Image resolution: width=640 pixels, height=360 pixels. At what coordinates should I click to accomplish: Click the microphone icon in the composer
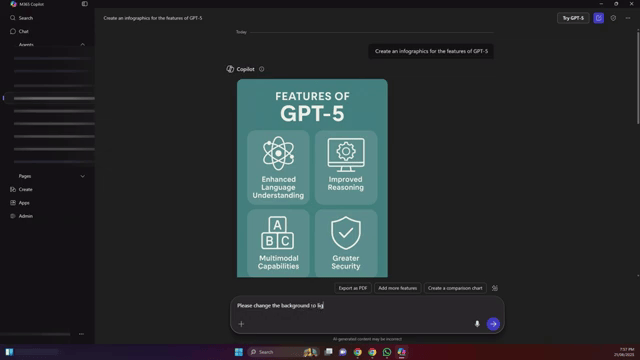477,324
